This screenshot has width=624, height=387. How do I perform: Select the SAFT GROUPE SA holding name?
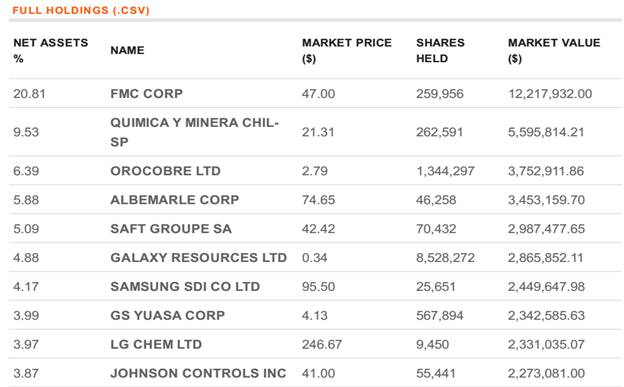tap(171, 229)
